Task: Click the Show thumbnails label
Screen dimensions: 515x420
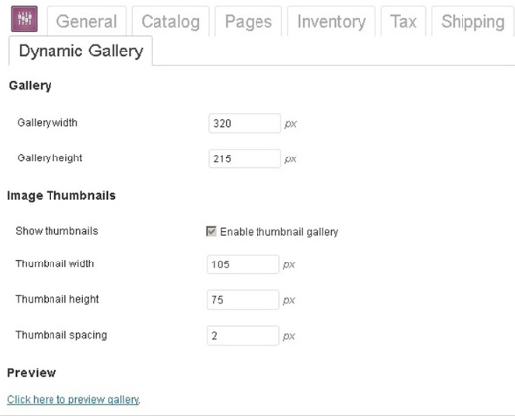Action: pyautogui.click(x=56, y=231)
